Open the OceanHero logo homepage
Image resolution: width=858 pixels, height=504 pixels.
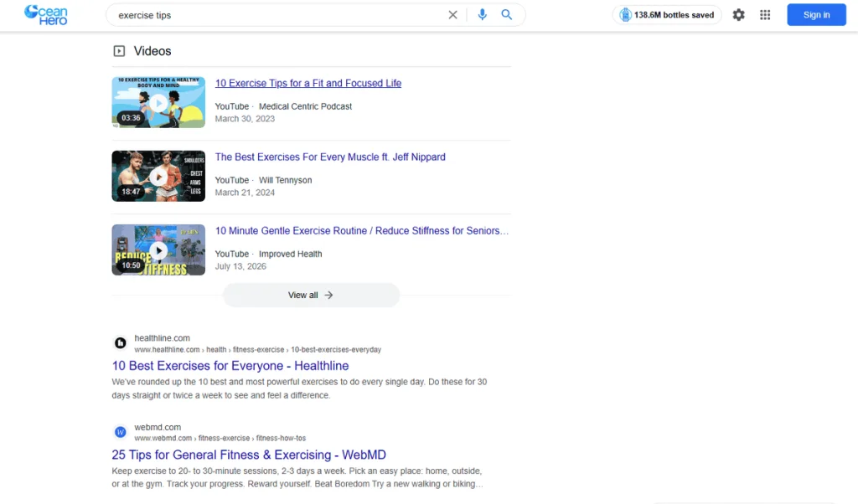click(x=46, y=15)
